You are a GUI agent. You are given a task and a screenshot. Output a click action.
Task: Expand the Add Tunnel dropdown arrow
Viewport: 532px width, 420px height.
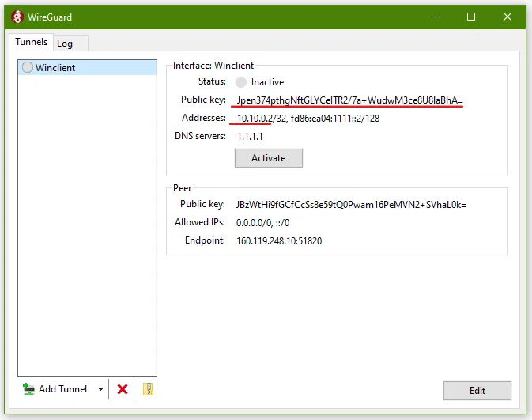100,389
